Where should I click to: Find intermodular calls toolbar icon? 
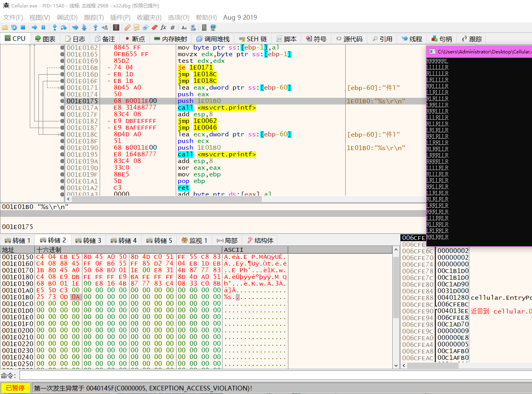(193, 27)
